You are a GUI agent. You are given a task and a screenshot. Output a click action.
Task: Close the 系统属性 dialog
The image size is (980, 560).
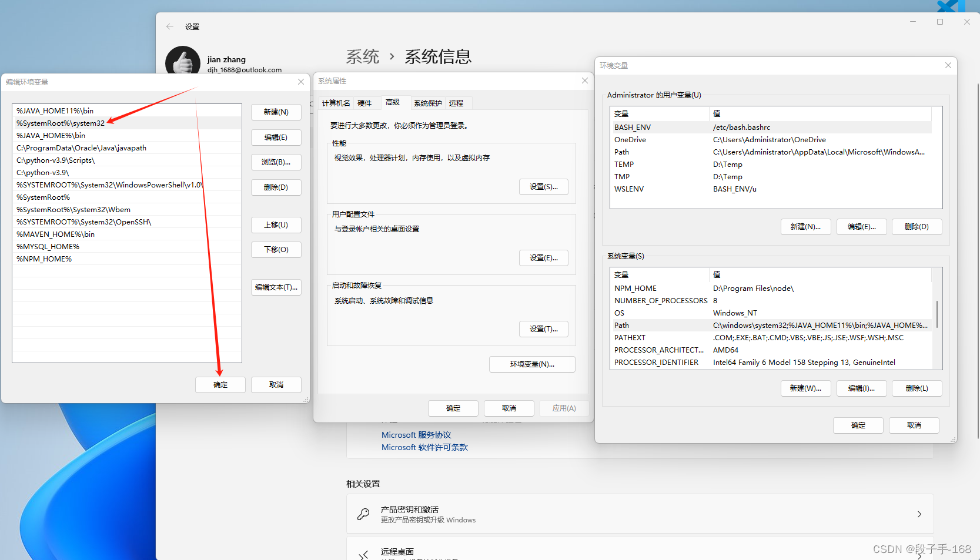(585, 81)
